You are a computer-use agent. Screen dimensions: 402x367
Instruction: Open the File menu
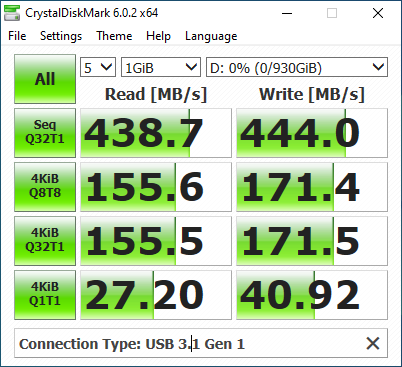point(17,36)
